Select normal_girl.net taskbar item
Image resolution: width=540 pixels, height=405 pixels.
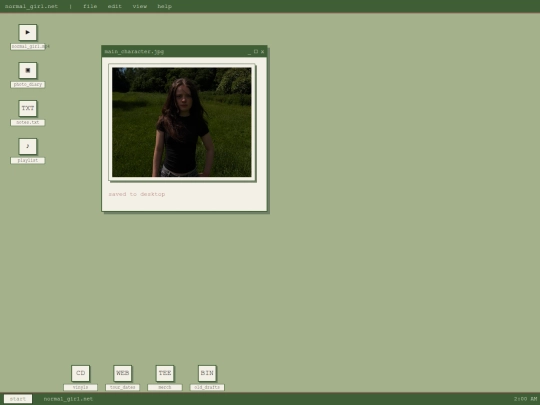coord(68,399)
